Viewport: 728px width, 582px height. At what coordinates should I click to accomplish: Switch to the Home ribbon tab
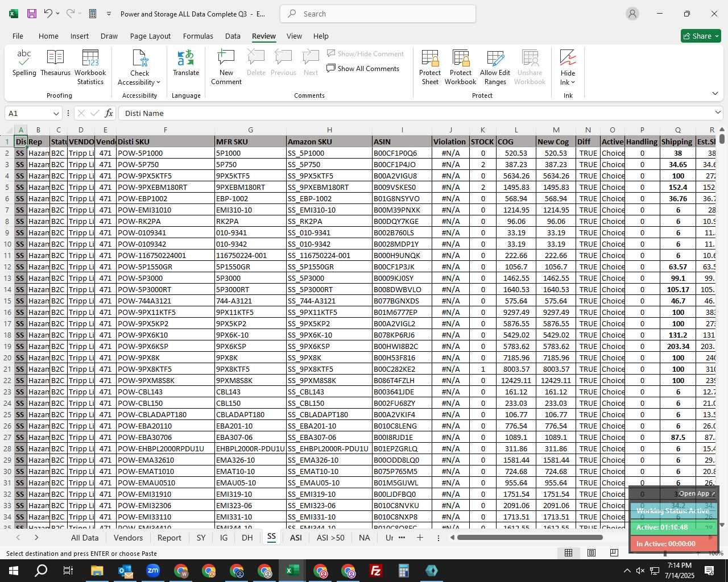pos(48,36)
